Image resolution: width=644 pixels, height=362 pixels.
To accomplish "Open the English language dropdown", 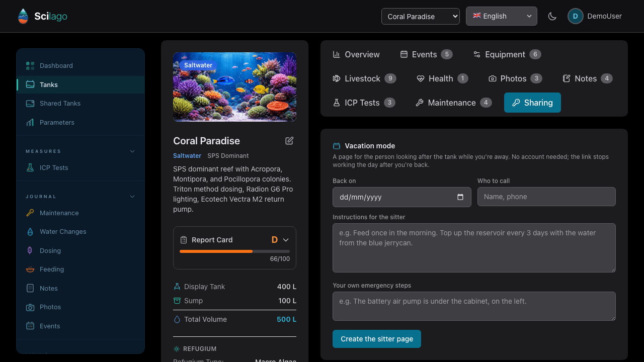I will pyautogui.click(x=502, y=16).
